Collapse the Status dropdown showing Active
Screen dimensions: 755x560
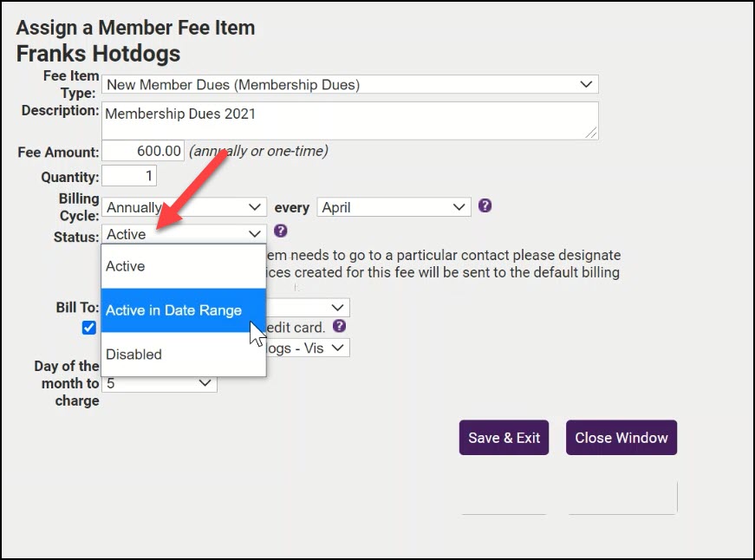(x=184, y=234)
